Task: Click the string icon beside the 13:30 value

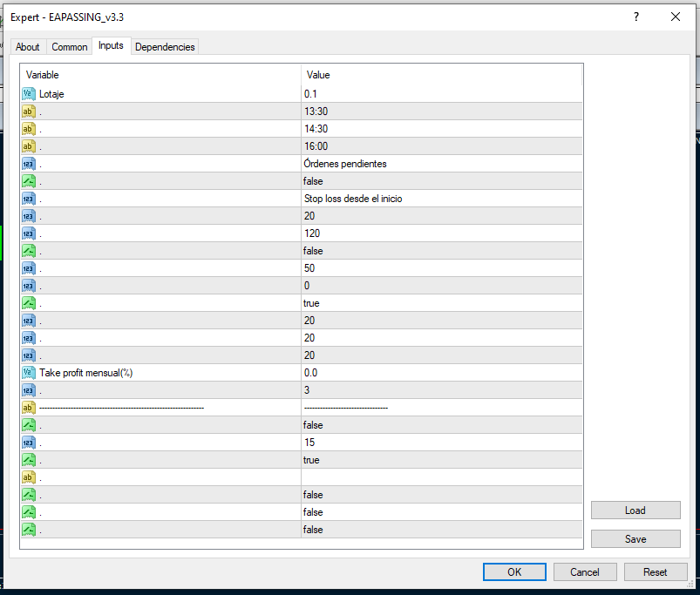Action: [29, 112]
